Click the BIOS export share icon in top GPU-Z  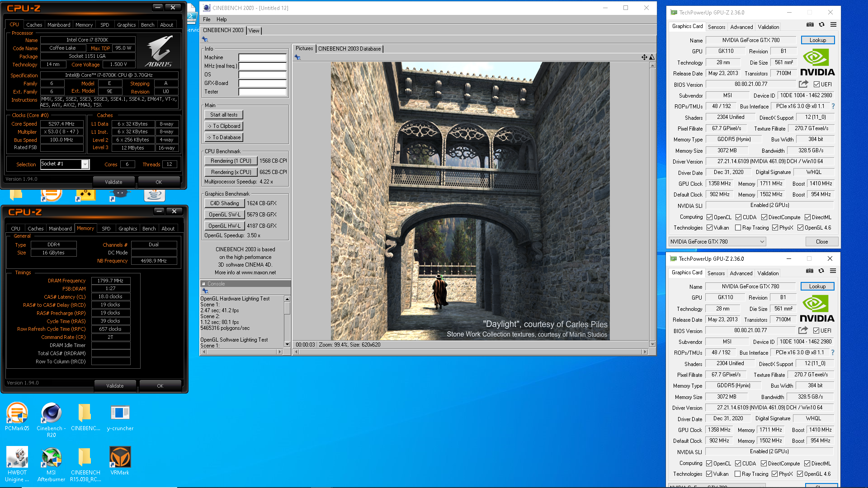coord(803,84)
